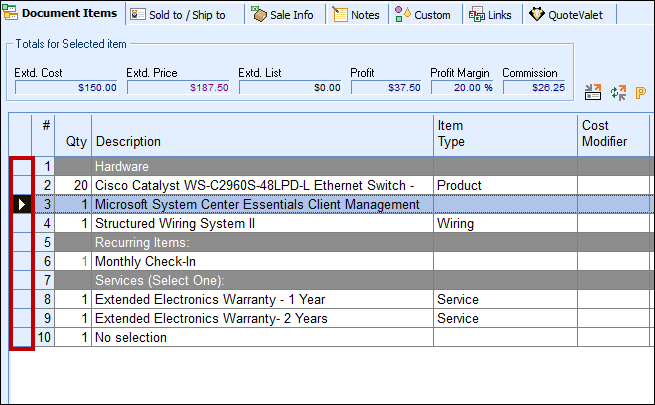Switch to Sold to / Ship to tab
This screenshot has height=405, width=655.
181,15
